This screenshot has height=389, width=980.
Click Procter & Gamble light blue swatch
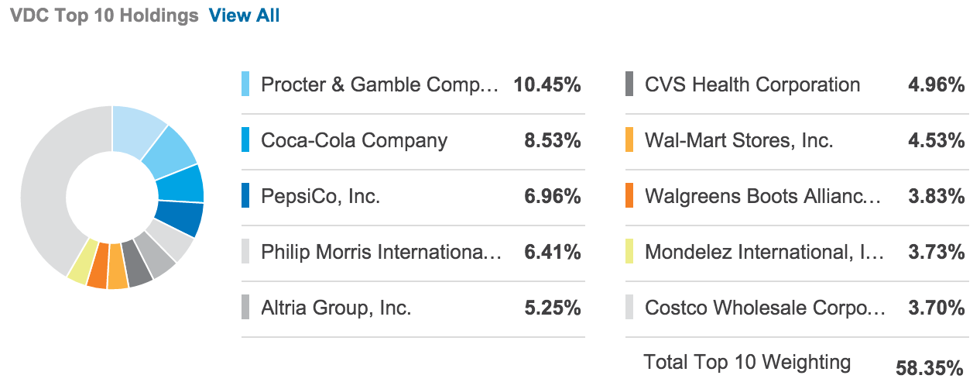click(245, 84)
